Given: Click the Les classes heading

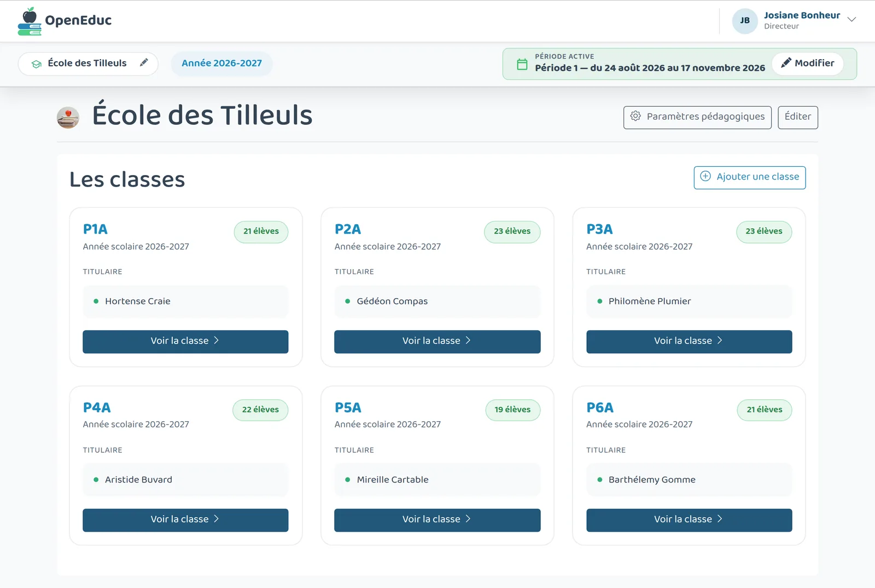Looking at the screenshot, I should pos(127,179).
